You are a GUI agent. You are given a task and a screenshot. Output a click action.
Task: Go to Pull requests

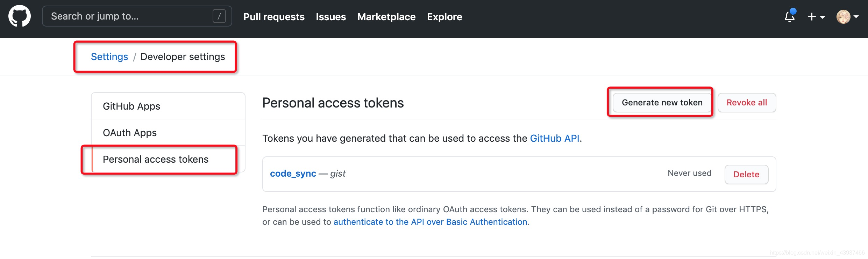pyautogui.click(x=274, y=17)
